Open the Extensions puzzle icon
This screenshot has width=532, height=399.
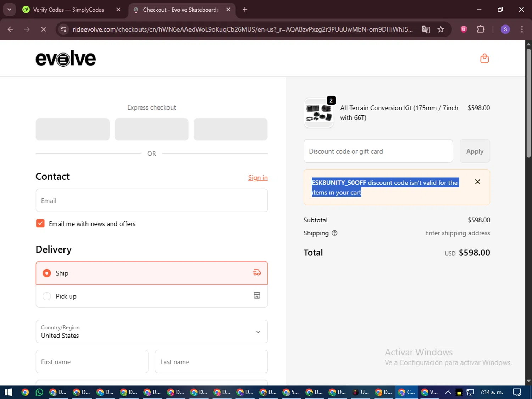click(x=481, y=29)
